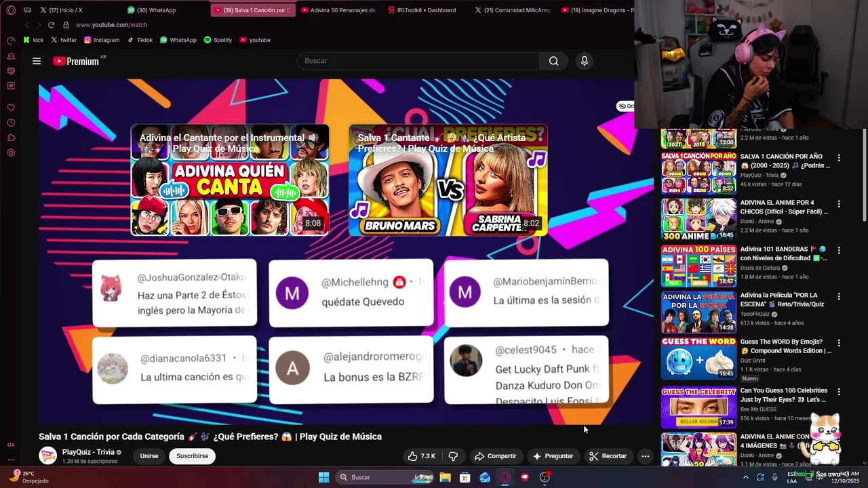Open Windows Start button
Image resolution: width=868 pixels, height=488 pixels.
323,477
